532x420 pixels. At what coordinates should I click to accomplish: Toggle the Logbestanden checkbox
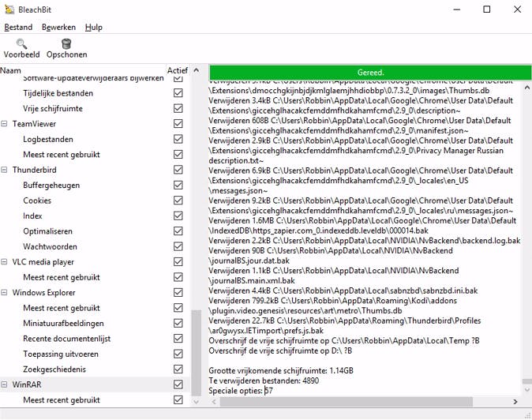[178, 139]
